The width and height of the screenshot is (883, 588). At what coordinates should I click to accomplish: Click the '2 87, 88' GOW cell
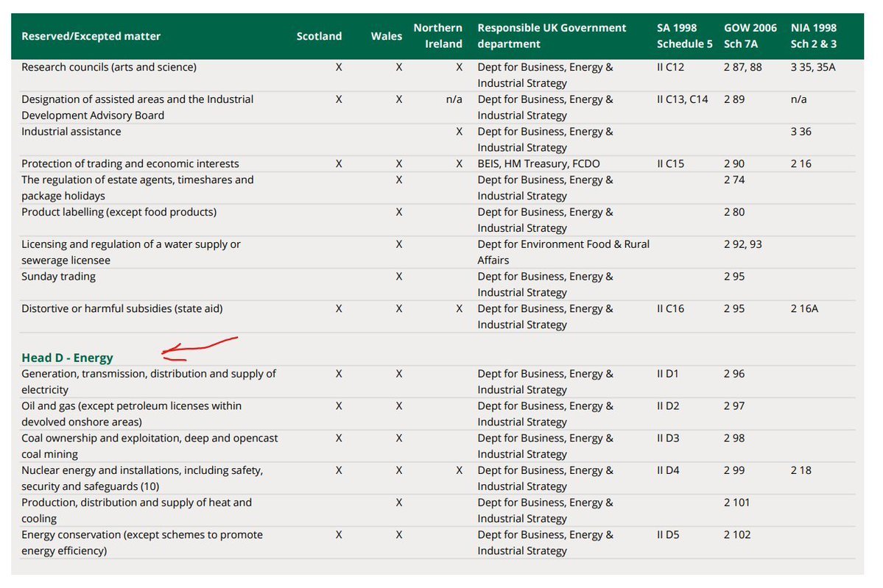[x=743, y=67]
